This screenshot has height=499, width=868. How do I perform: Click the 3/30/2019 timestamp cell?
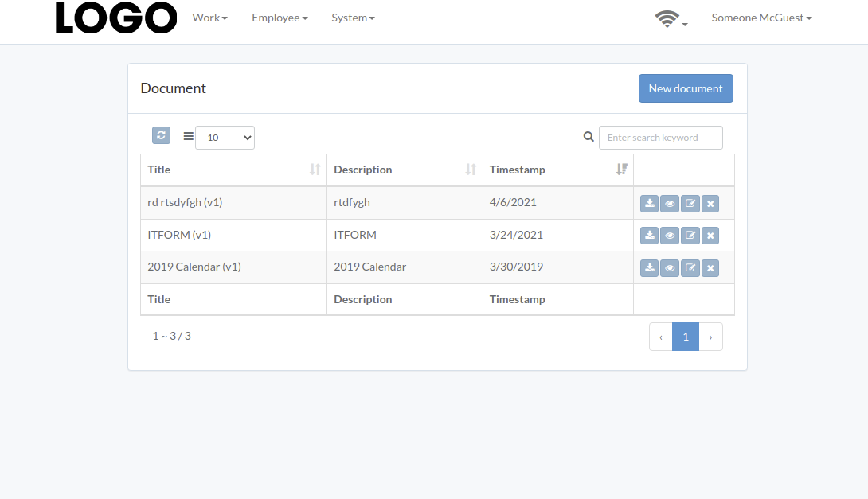(558, 267)
